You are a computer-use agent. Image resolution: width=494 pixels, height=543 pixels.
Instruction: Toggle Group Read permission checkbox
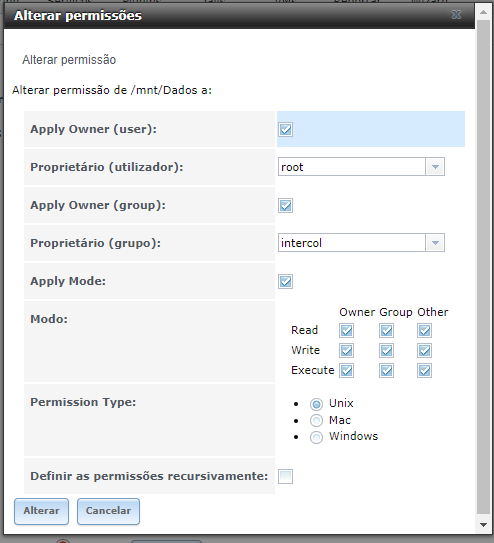pyautogui.click(x=386, y=330)
